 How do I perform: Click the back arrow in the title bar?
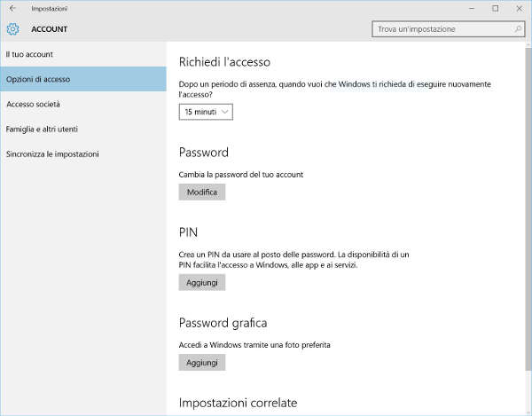click(x=12, y=8)
